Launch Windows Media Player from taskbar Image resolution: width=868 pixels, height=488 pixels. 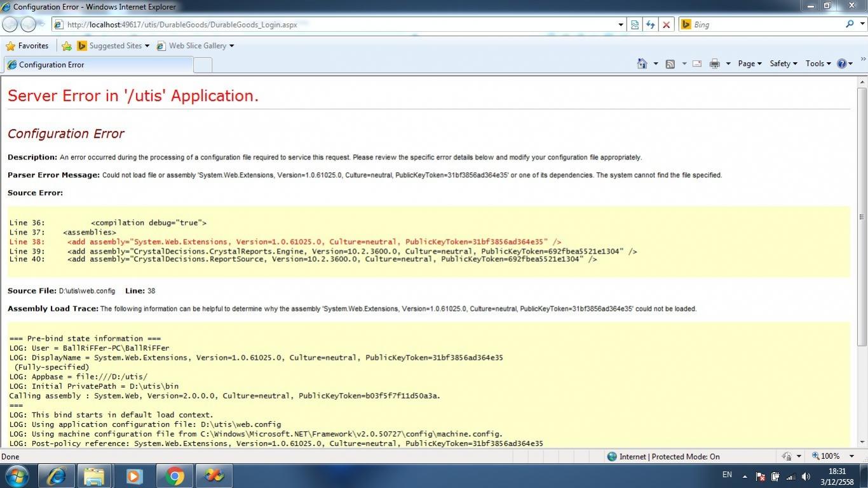[134, 475]
